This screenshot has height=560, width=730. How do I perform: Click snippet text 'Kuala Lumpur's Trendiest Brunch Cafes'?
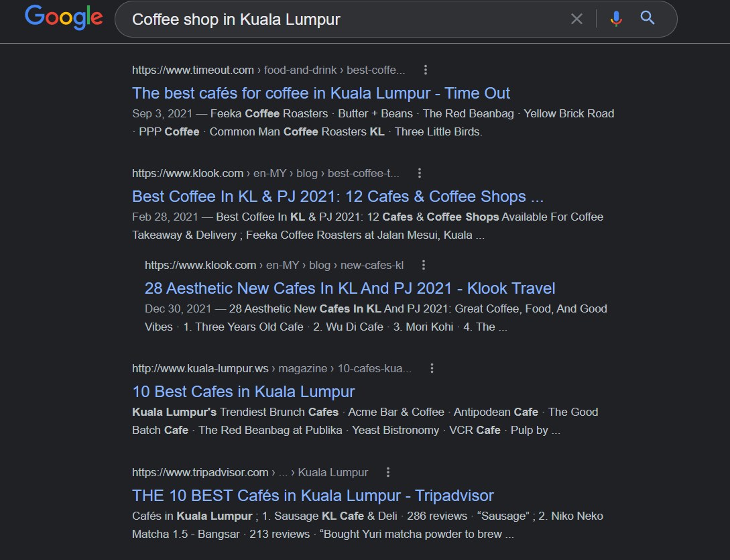coord(235,412)
